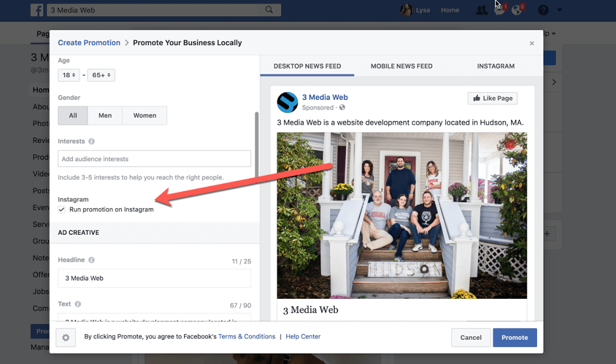Select All gender option
The image size is (616, 364).
click(73, 115)
